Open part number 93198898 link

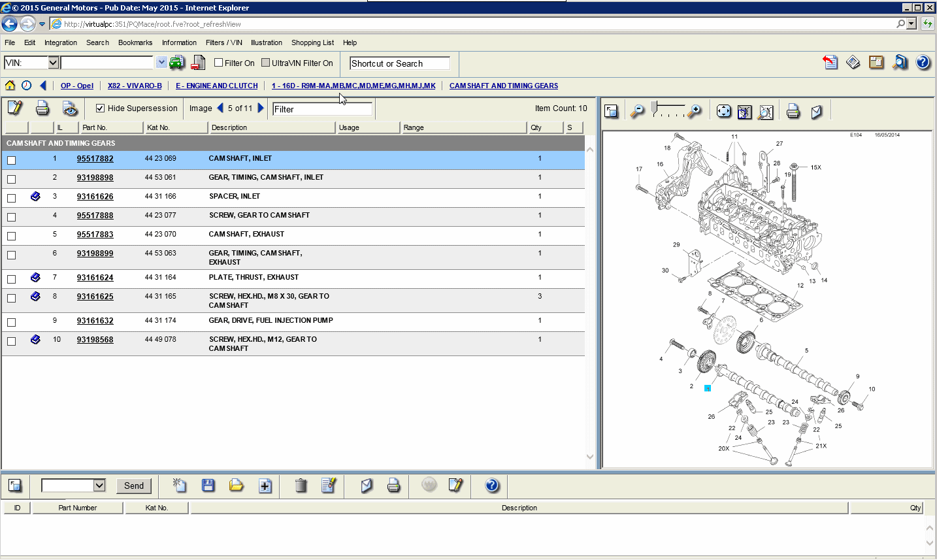pos(95,178)
